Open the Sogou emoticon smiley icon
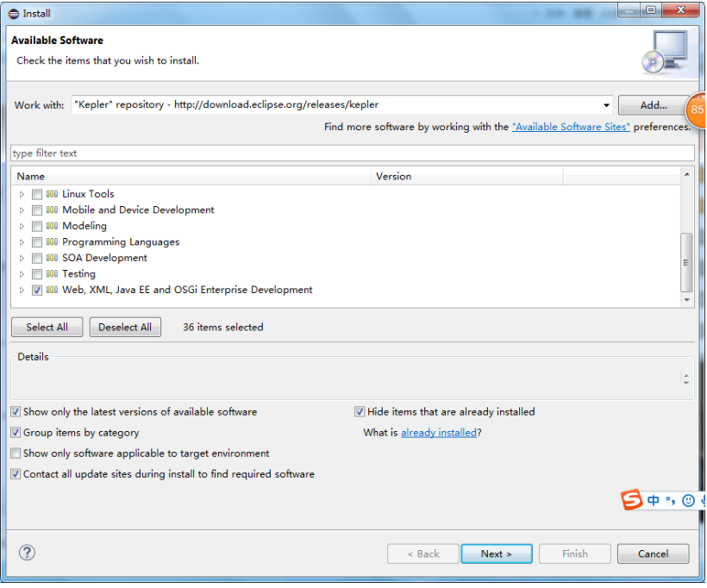This screenshot has width=707, height=588. click(688, 501)
